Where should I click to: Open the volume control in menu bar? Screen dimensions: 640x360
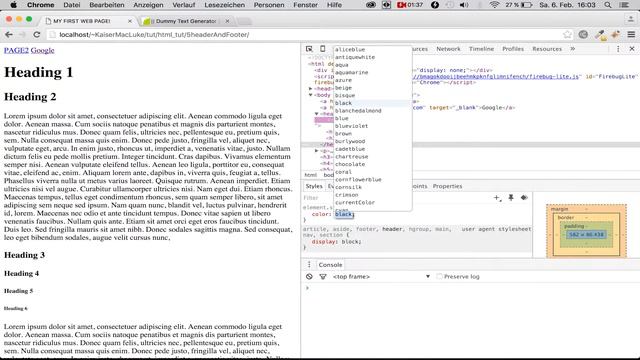click(x=464, y=5)
